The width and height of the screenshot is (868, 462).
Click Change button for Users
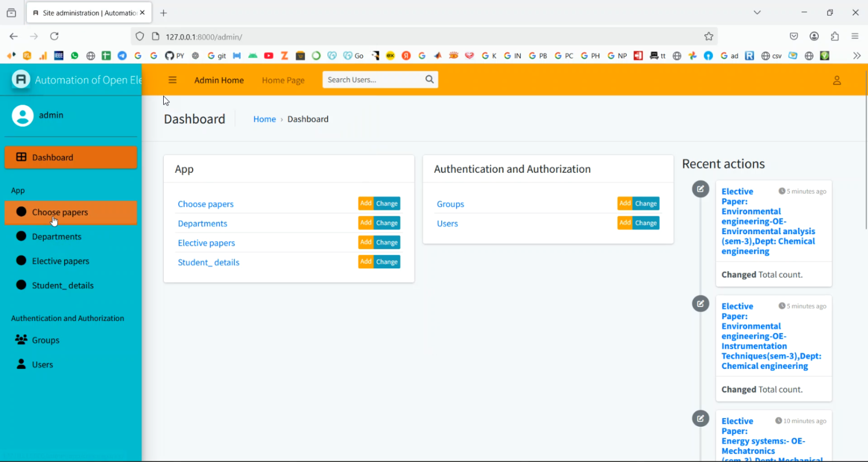(x=646, y=223)
